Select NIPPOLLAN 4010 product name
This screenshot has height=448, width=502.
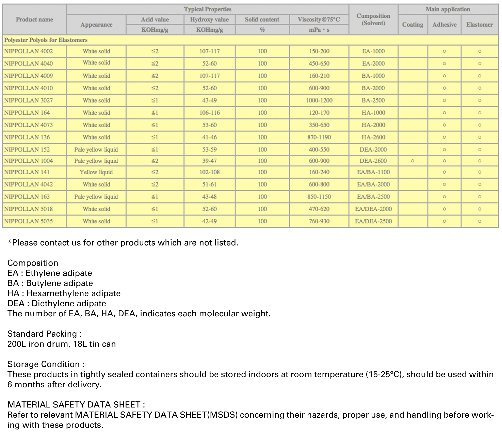(x=29, y=88)
